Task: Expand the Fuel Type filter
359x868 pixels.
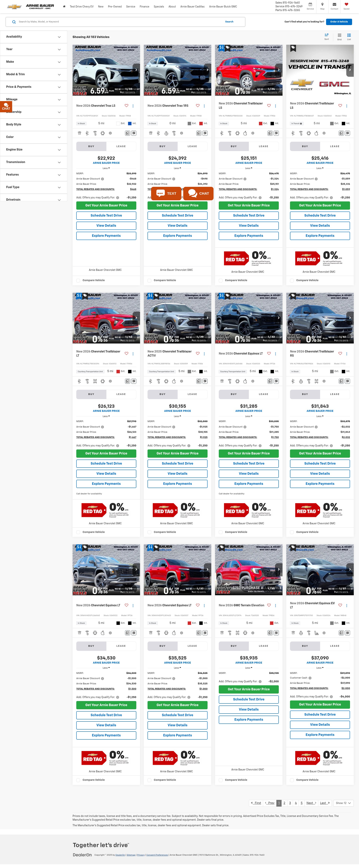Action: tap(33, 187)
